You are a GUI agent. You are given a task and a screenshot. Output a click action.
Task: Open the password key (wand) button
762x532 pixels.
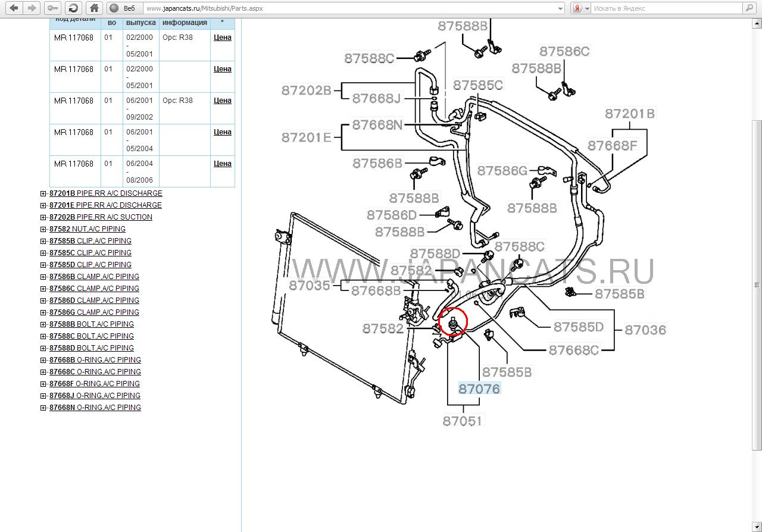(x=52, y=8)
